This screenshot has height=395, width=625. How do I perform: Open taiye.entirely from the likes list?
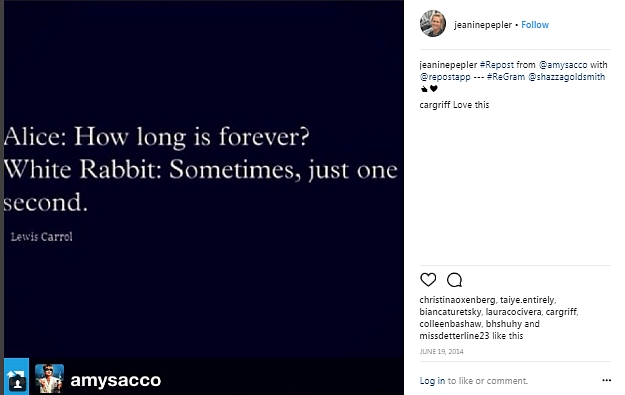(x=527, y=300)
